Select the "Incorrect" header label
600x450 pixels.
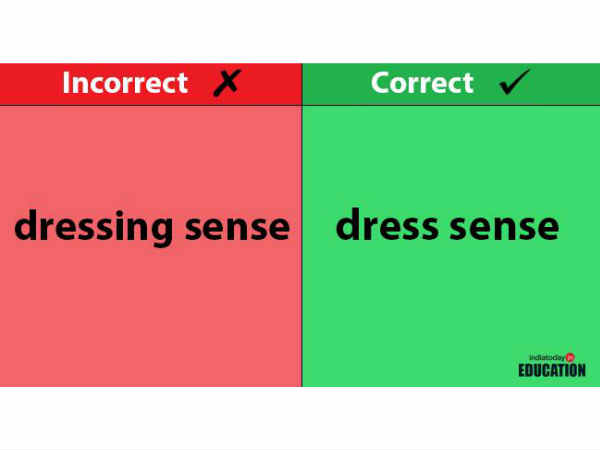125,83
